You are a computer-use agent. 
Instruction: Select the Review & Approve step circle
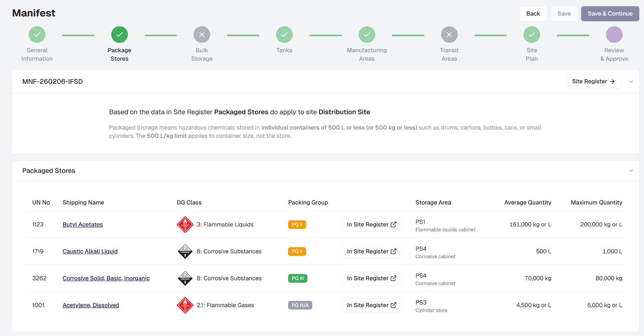(x=614, y=35)
